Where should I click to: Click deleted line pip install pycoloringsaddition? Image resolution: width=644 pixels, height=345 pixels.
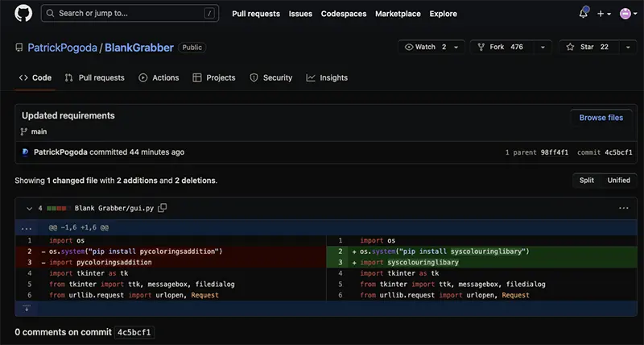[171, 251]
